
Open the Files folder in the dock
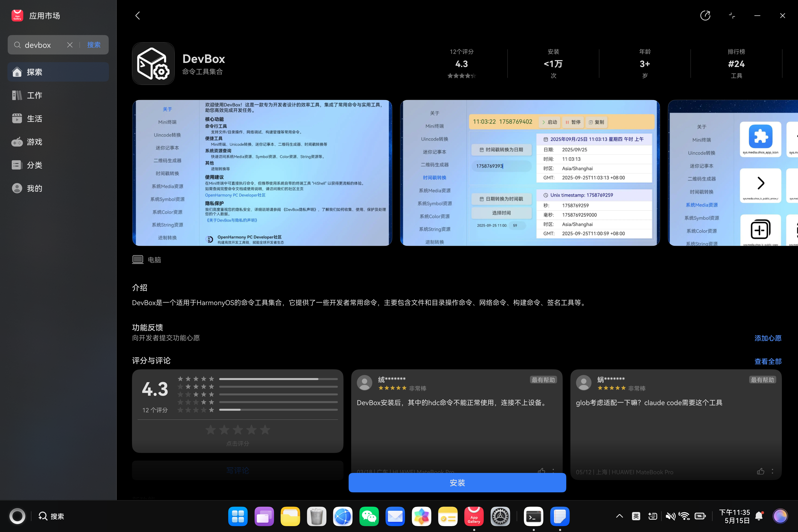pyautogui.click(x=291, y=516)
